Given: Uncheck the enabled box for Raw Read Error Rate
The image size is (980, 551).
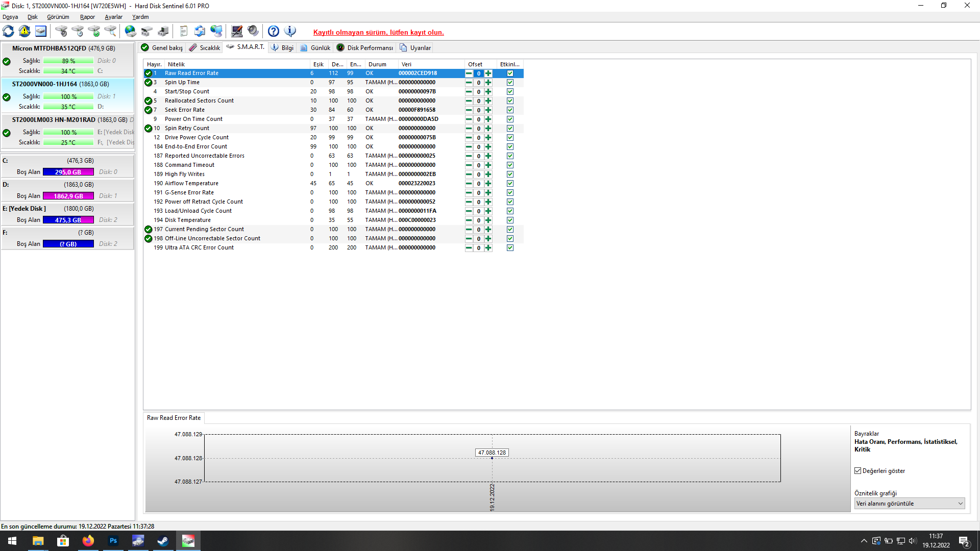Looking at the screenshot, I should click(x=510, y=73).
